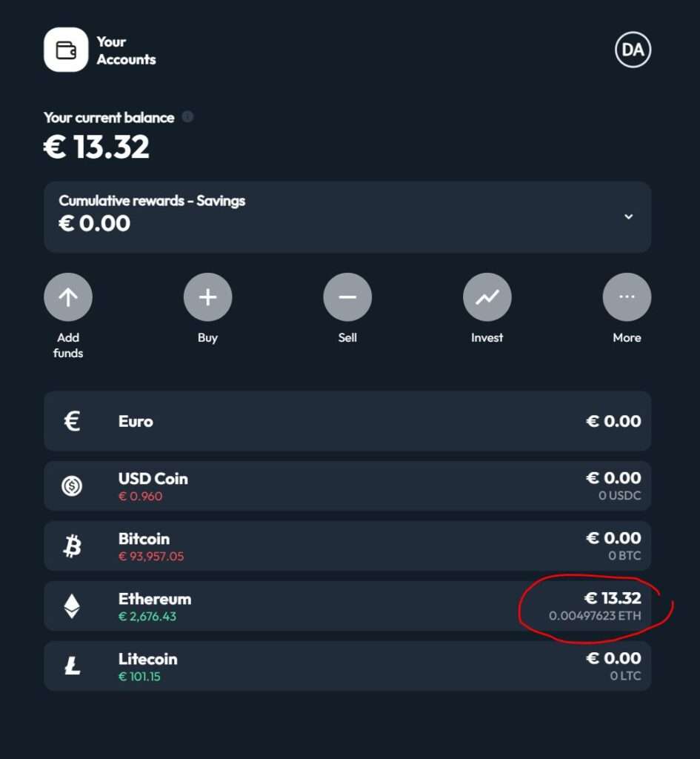This screenshot has width=700, height=759.
Task: Click the Litecoin logo icon
Action: (72, 666)
